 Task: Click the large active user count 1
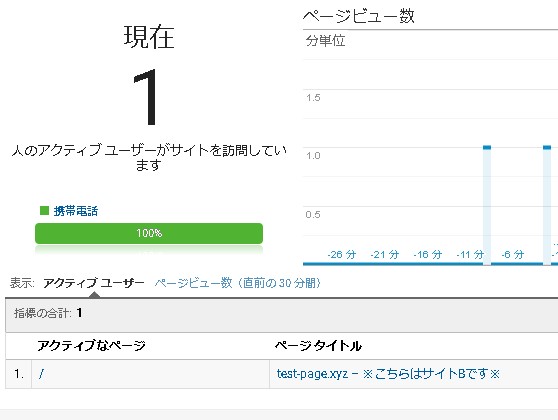click(x=147, y=97)
